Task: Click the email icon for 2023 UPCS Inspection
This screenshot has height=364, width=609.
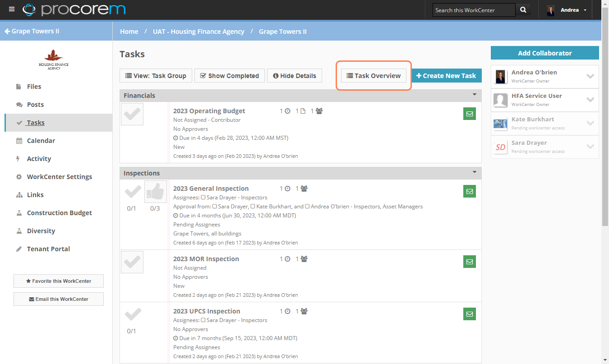Action: point(469,314)
